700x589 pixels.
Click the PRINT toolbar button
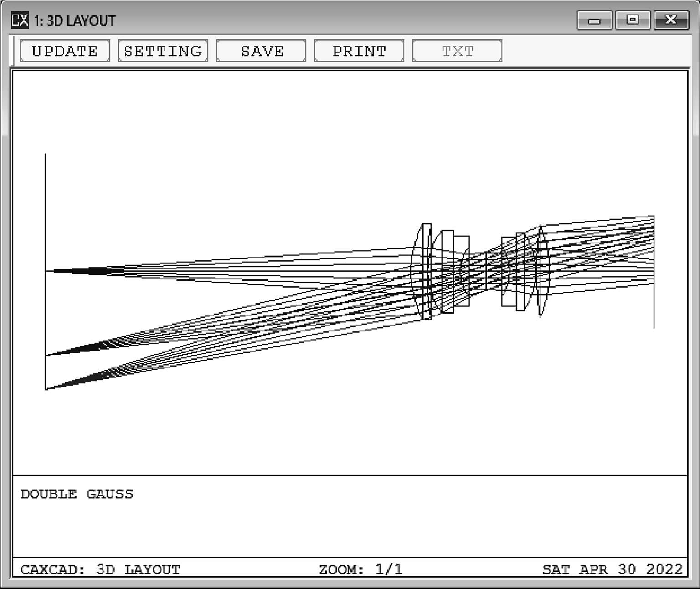point(359,51)
